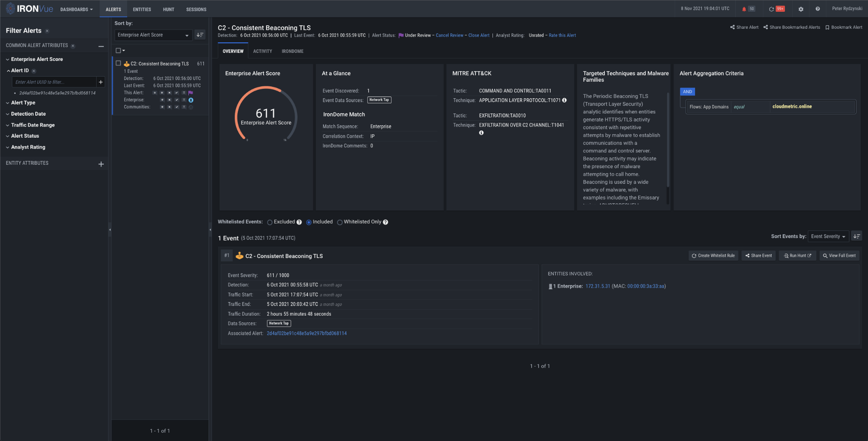
Task: Collapse the alert list panel handle
Action: point(210,229)
